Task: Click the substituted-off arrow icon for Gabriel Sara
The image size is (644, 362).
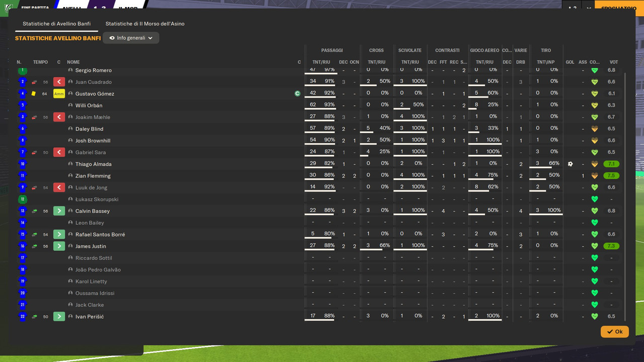Action: pos(59,152)
